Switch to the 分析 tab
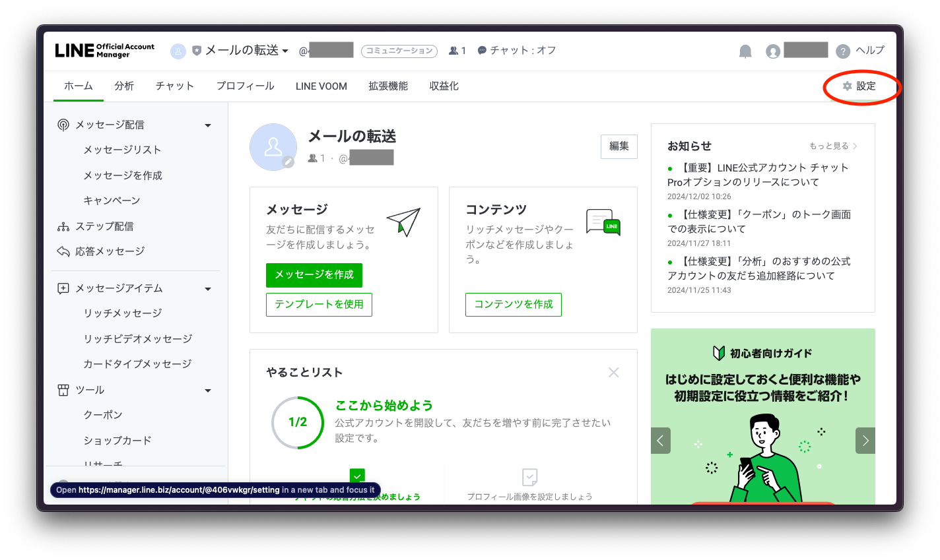 123,86
